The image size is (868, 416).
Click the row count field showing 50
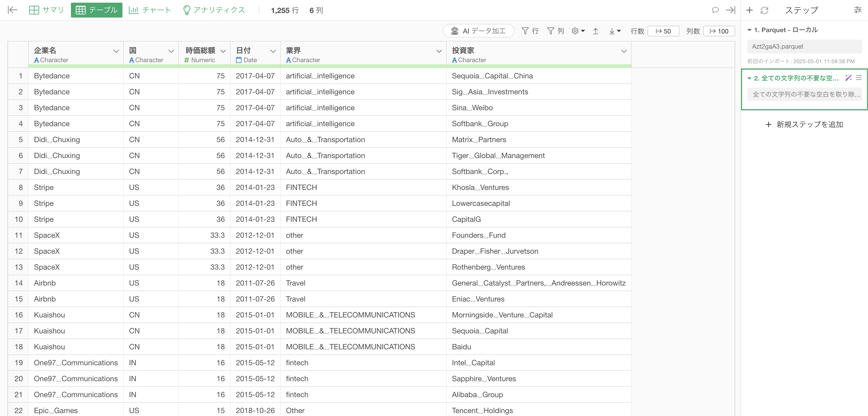point(663,31)
